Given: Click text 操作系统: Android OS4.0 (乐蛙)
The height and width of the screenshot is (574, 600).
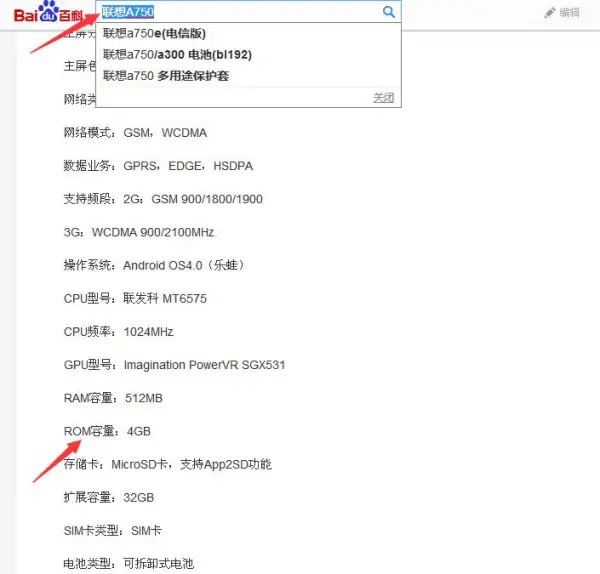Looking at the screenshot, I should 154,265.
